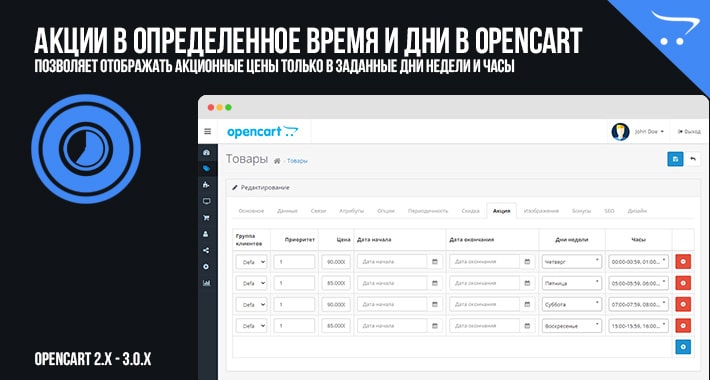Screen dimensions: 710x380
Task: Click price field in Четверг row
Action: pos(336,261)
